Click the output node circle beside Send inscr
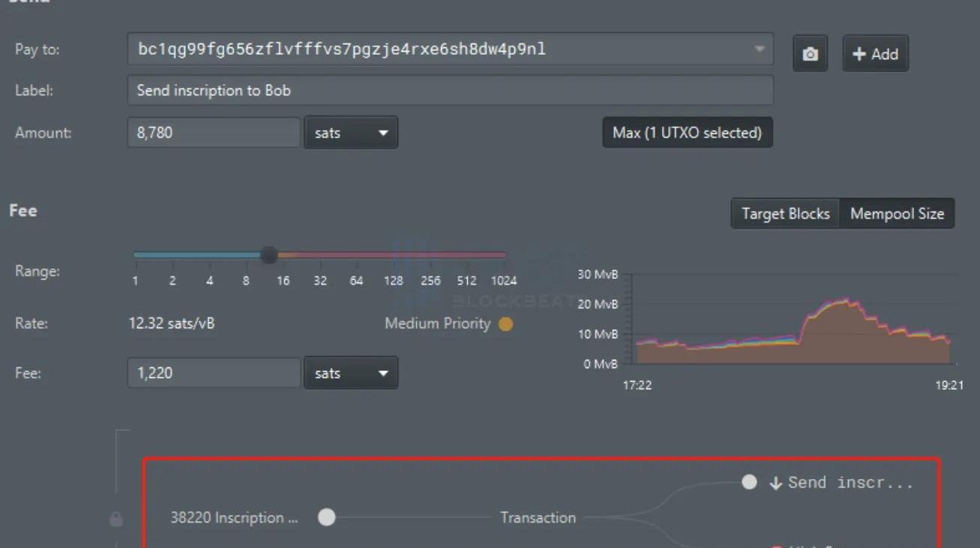The height and width of the screenshot is (548, 980). tap(749, 482)
